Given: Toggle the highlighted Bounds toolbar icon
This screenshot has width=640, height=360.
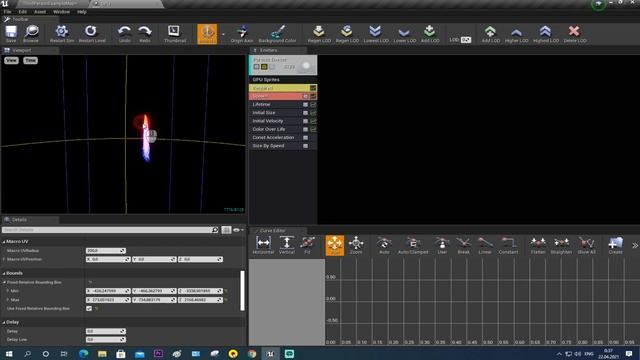Looking at the screenshot, I should click(x=207, y=33).
